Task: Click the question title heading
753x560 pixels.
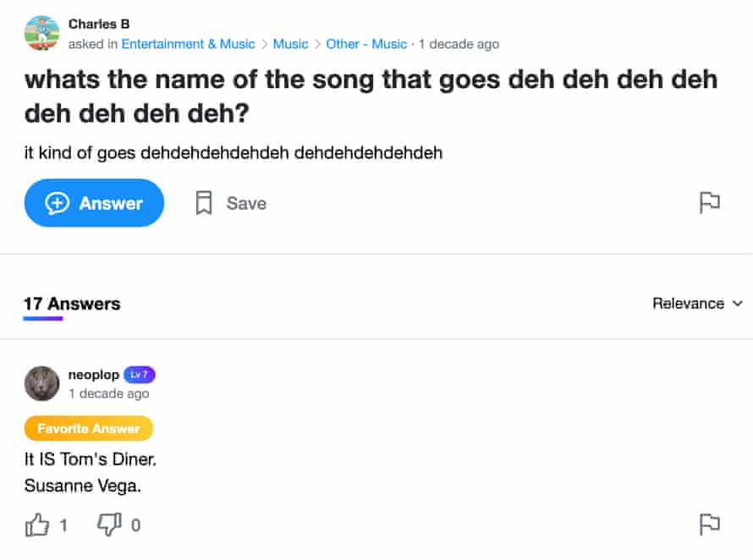Action: 371,96
